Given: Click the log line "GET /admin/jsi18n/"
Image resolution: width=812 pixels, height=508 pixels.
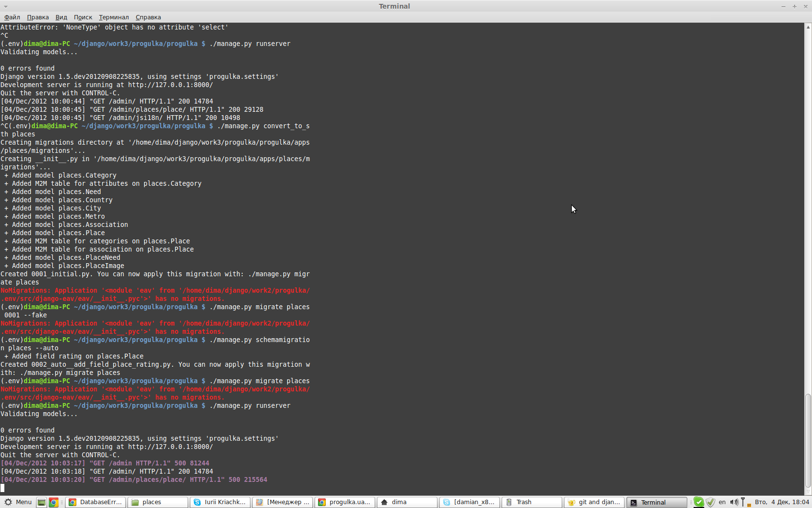Looking at the screenshot, I should pos(120,118).
